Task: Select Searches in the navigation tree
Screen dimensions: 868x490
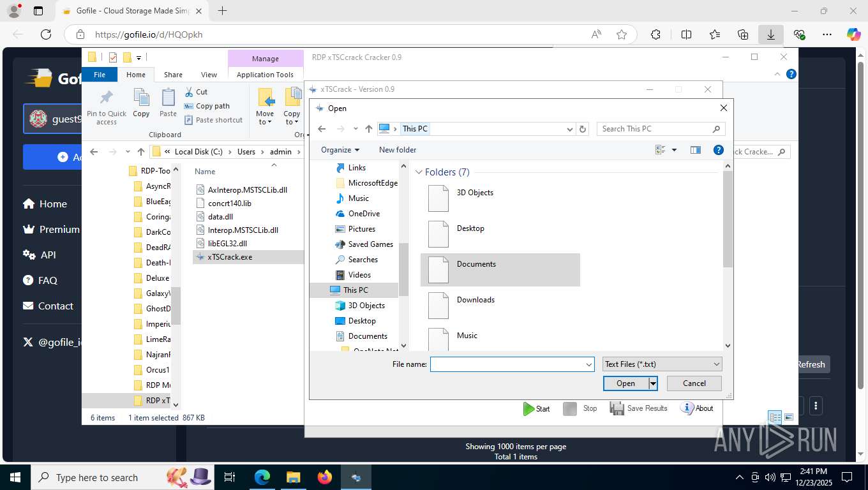Action: click(363, 260)
